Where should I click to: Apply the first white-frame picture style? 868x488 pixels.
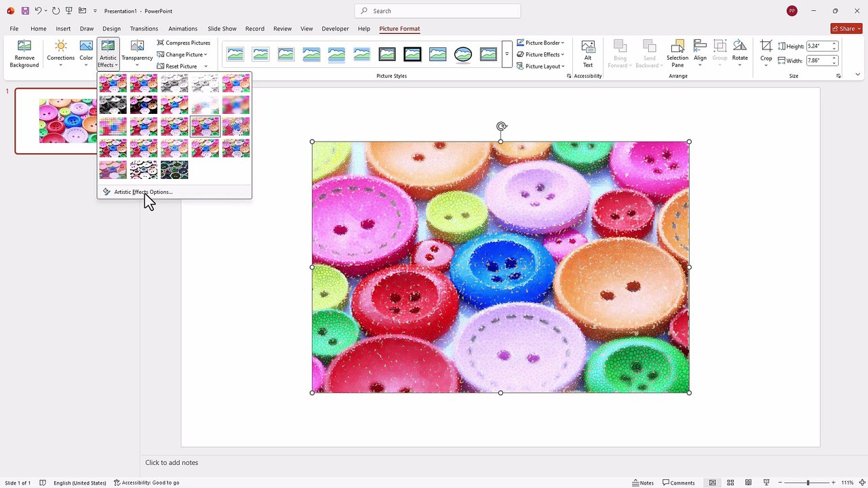pos(235,54)
